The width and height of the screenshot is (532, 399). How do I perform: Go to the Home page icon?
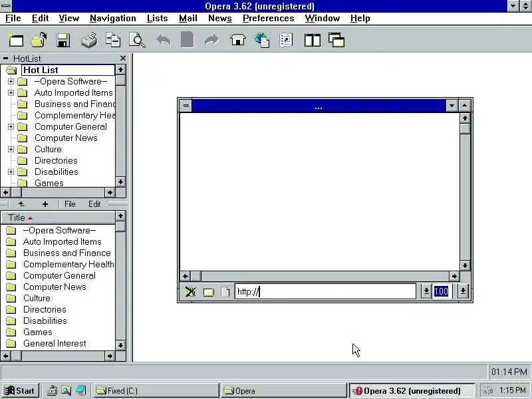click(238, 40)
